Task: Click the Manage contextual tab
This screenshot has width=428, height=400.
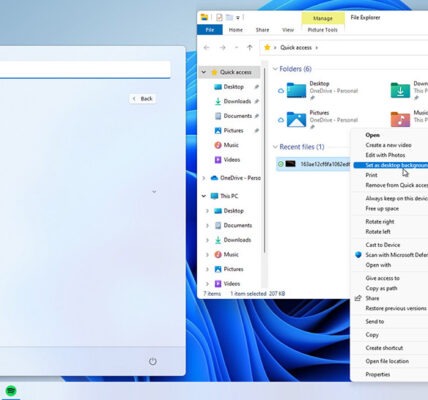Action: point(323,18)
